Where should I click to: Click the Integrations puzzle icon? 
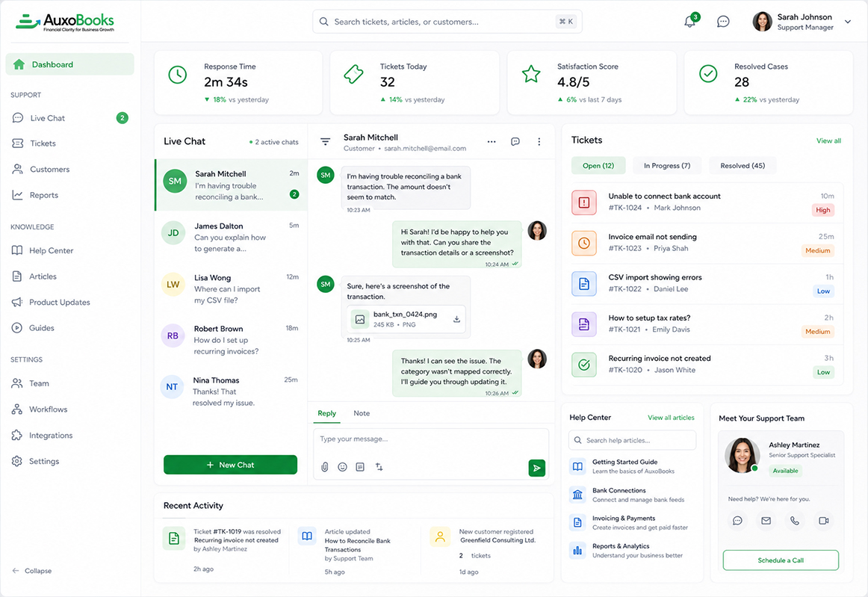coord(17,436)
